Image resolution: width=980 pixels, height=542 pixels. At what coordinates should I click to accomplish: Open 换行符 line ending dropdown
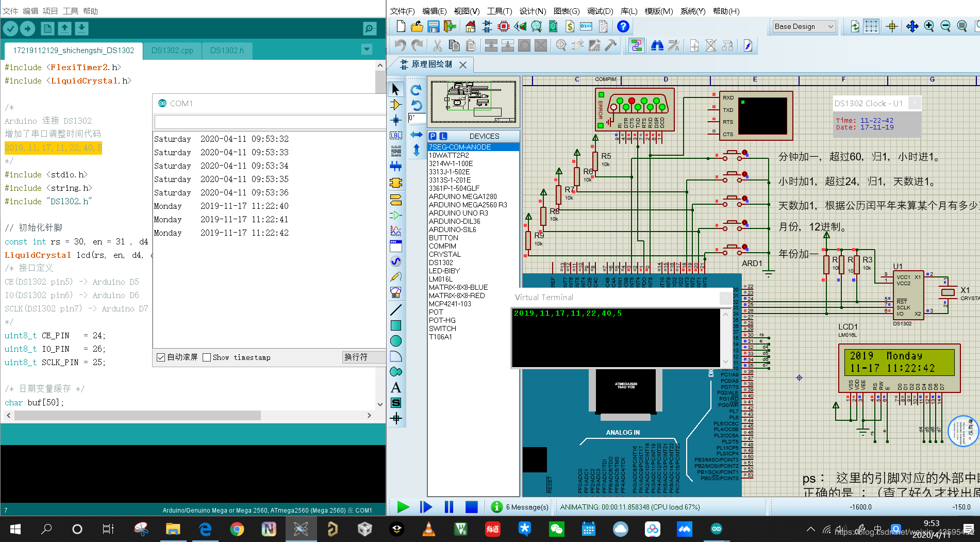pos(364,357)
